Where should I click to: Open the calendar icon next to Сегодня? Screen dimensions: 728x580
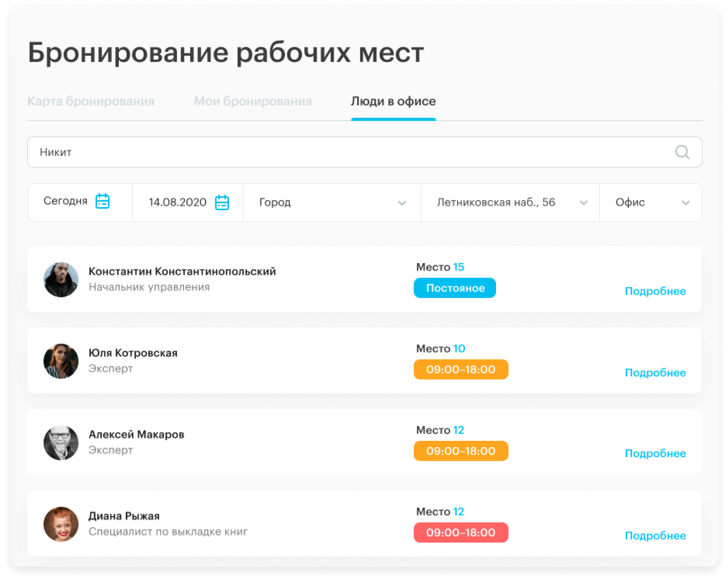coord(103,201)
